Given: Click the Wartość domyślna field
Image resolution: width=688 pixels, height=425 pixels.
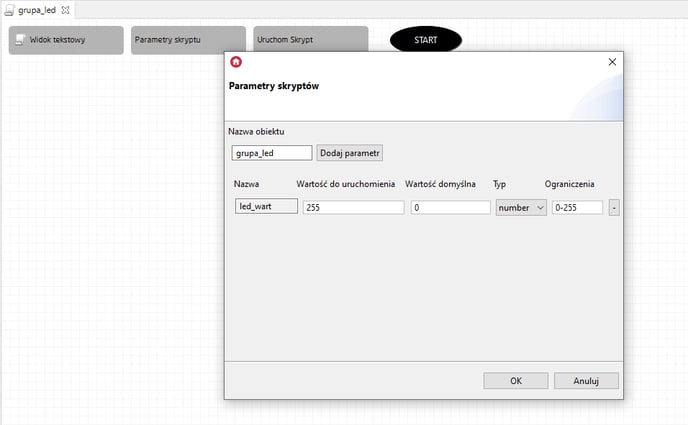Looking at the screenshot, I should [450, 208].
